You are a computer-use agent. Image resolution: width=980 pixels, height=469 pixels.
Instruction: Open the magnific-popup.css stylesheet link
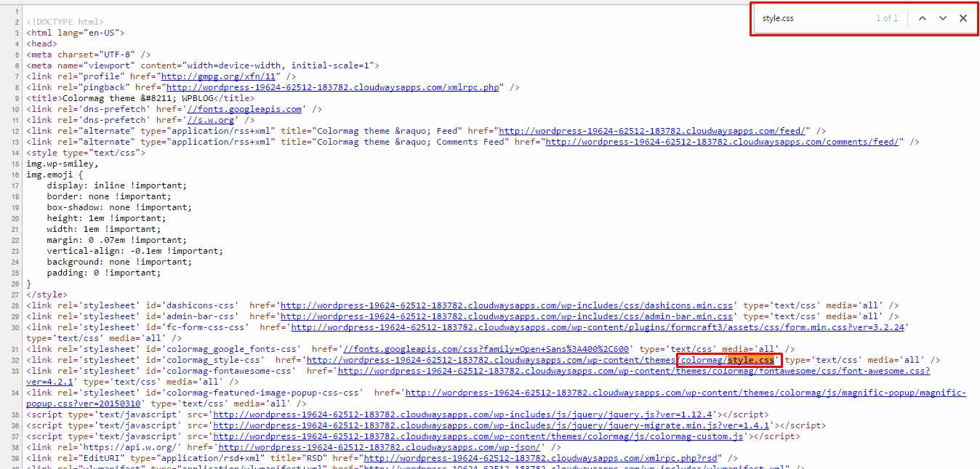[x=686, y=393]
